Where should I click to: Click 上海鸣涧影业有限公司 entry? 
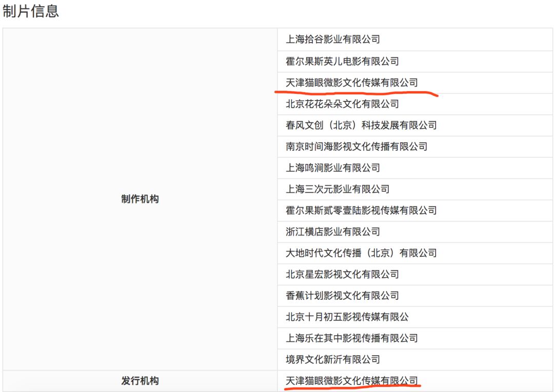(x=333, y=168)
